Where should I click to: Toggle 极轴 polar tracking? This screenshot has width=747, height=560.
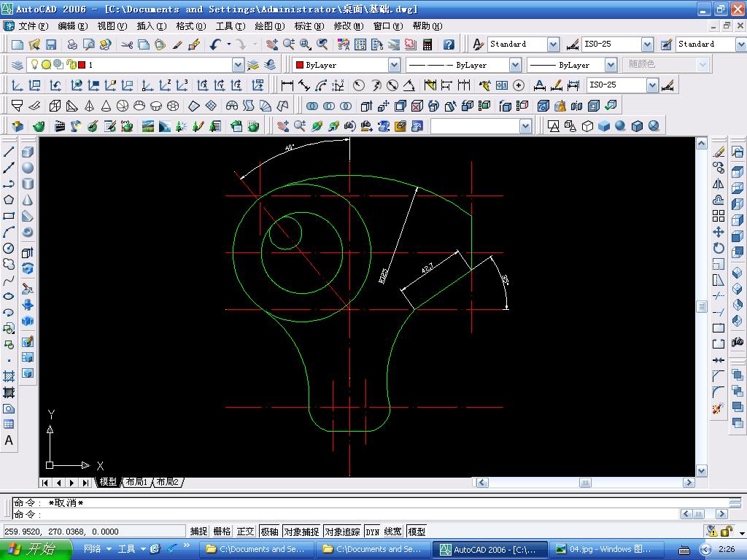(269, 532)
